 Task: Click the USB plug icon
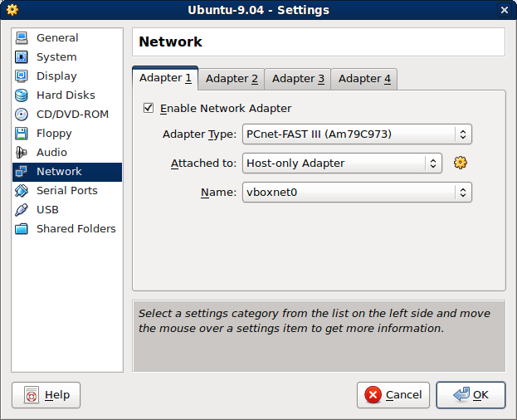coord(22,210)
